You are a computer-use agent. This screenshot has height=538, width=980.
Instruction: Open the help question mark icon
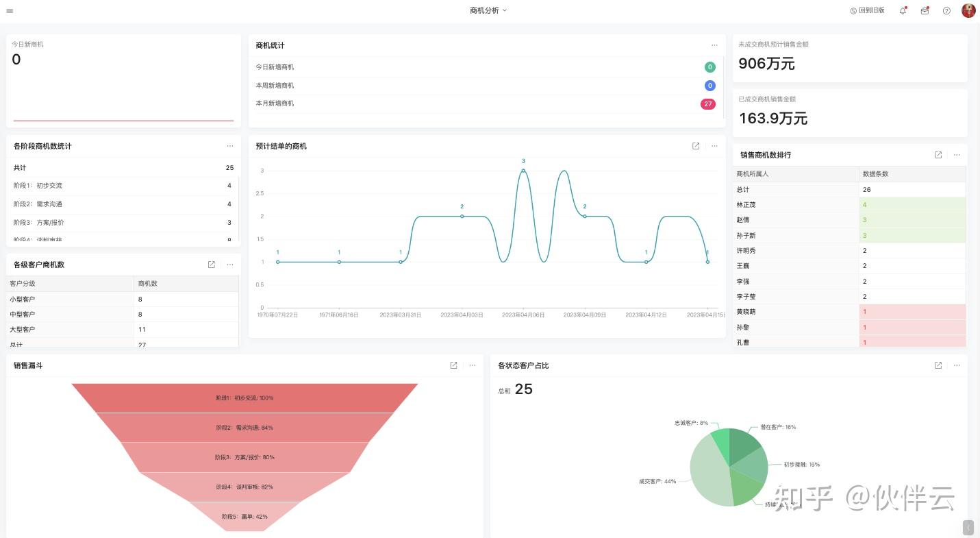click(x=946, y=10)
